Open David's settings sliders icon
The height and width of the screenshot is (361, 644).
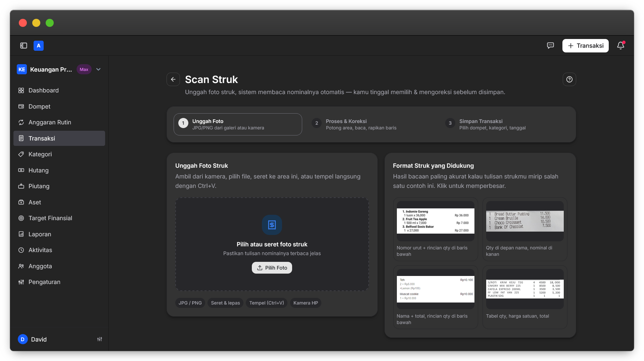[100, 339]
